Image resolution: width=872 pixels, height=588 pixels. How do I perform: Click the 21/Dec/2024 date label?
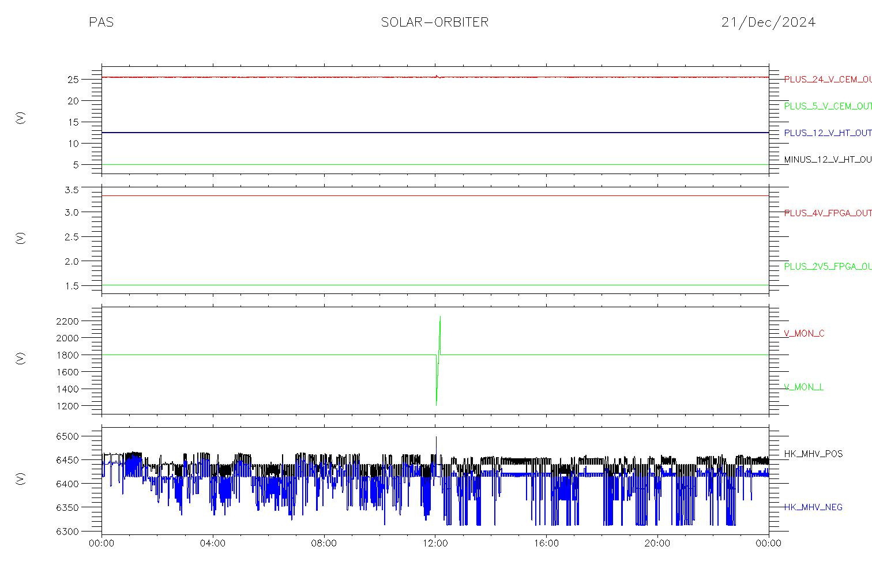tap(768, 22)
